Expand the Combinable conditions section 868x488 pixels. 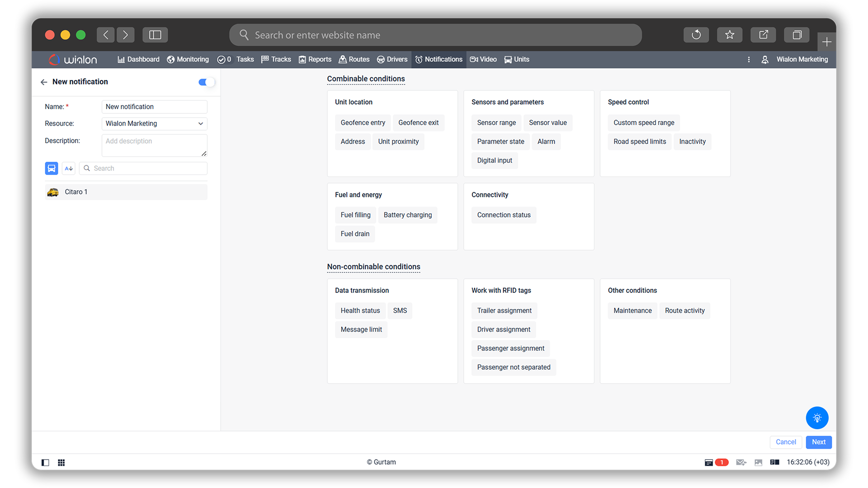point(366,79)
